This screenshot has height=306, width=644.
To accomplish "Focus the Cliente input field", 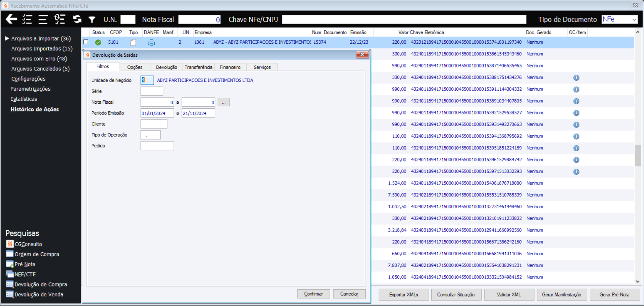I will [x=154, y=124].
